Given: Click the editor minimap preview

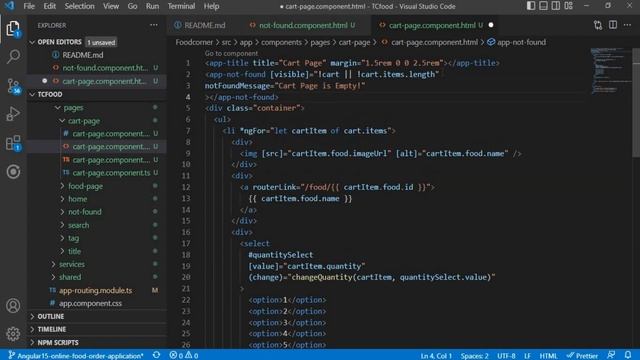Looking at the screenshot, I should pyautogui.click(x=610, y=71).
